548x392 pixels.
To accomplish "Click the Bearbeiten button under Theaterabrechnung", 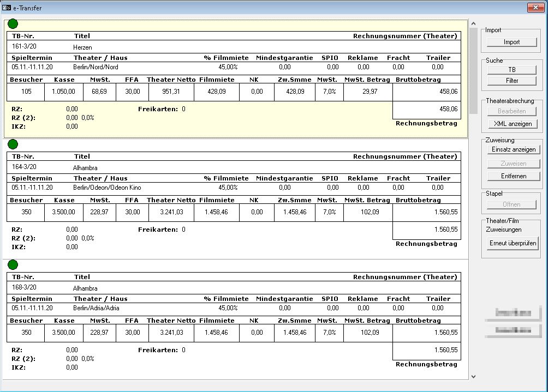I will 513,111.
